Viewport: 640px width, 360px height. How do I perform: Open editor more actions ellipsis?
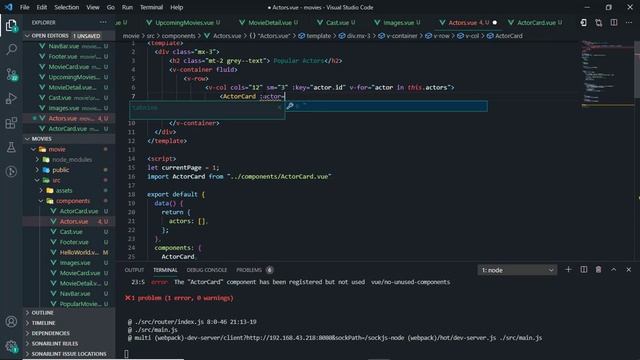coord(629,22)
